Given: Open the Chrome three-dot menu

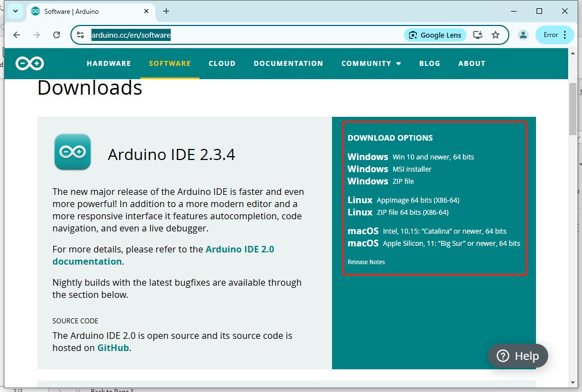Looking at the screenshot, I should click(x=565, y=35).
